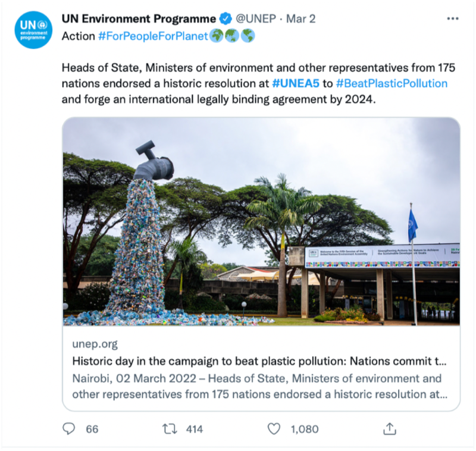Open the Historic day article headline
Viewport: 476px width, 451px height.
click(259, 361)
